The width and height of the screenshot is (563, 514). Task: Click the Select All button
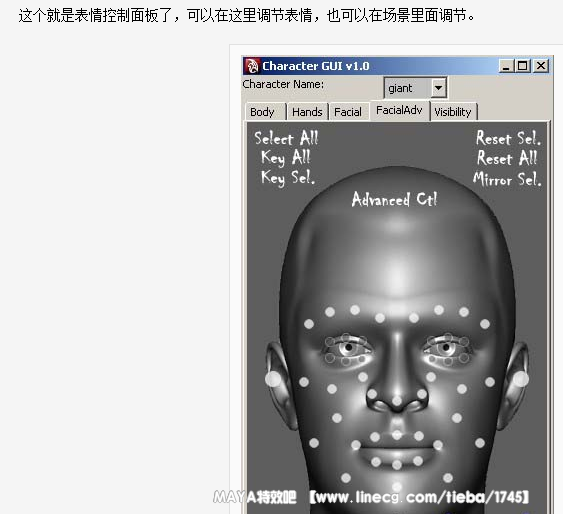[286, 139]
